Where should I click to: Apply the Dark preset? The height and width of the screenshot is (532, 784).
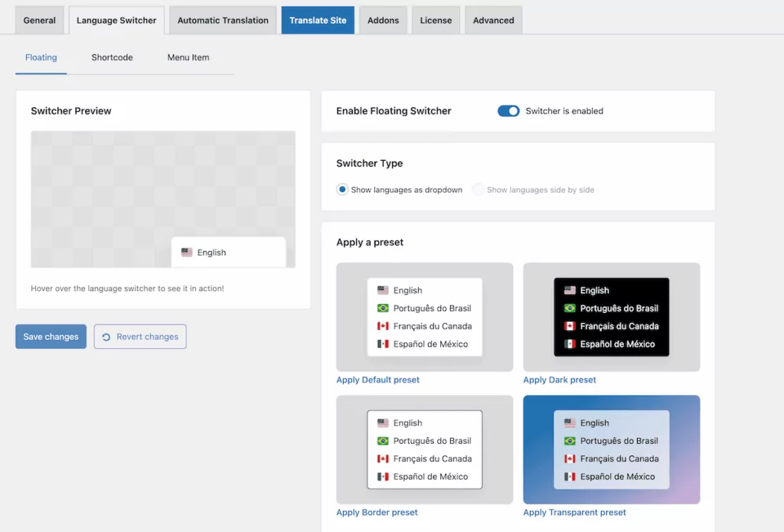coord(561,380)
